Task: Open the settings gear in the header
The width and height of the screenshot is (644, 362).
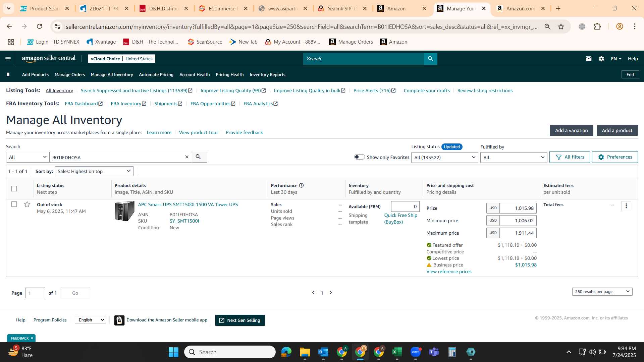Action: click(x=601, y=59)
